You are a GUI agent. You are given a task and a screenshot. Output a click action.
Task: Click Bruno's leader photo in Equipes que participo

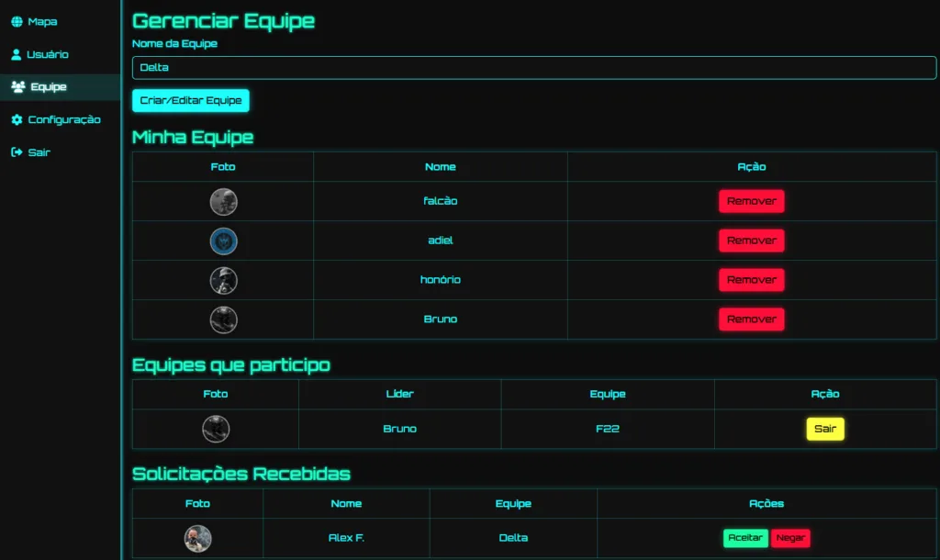(x=216, y=429)
